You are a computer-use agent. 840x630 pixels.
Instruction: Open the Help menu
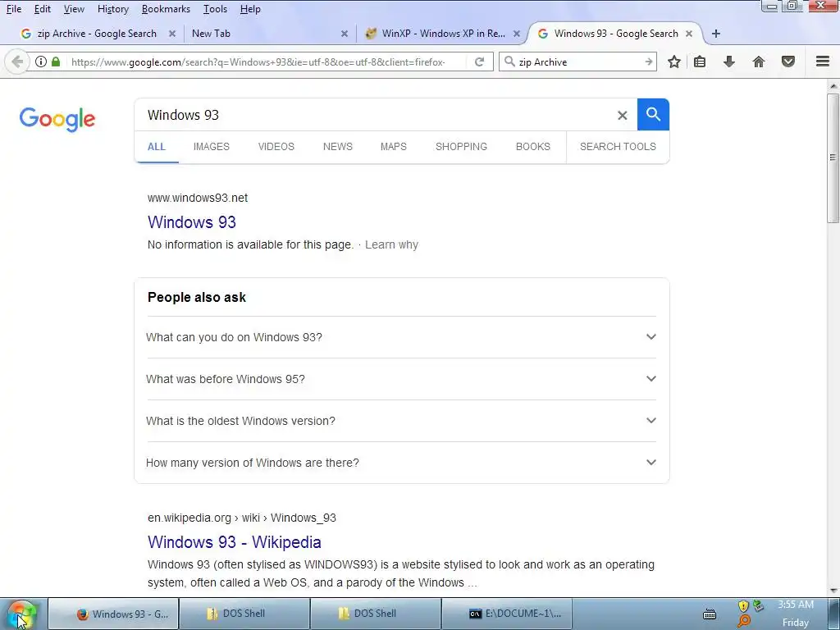[250, 9]
